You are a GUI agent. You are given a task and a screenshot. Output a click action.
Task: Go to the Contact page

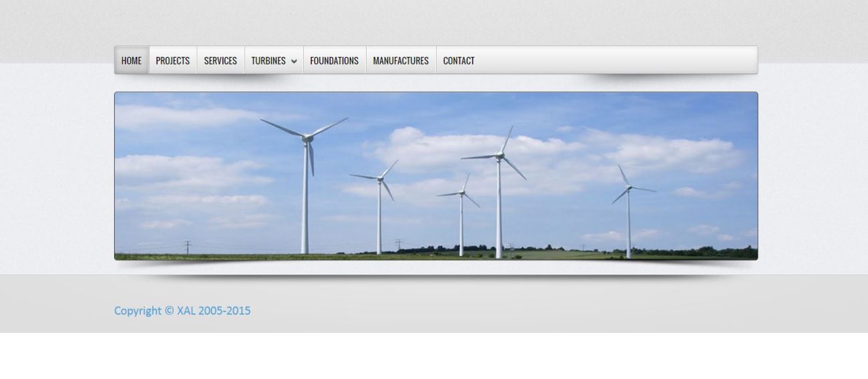[x=459, y=60]
